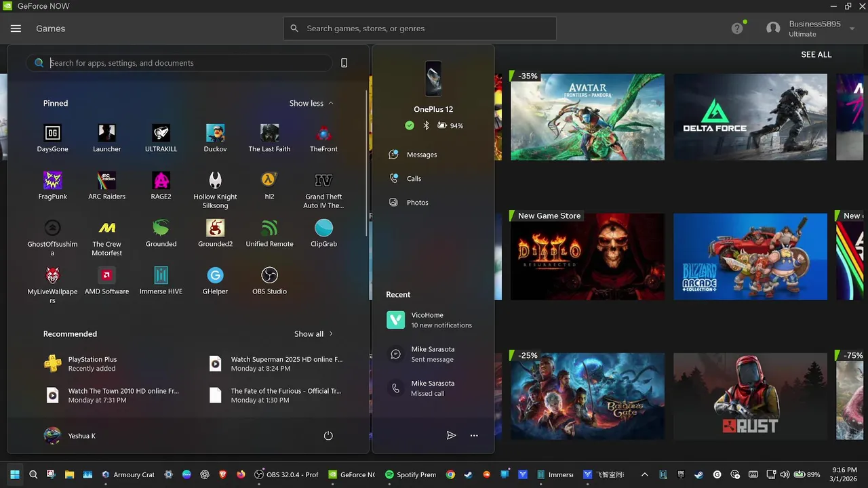Click SEE ALL in GeForce NOW
Screen dimensions: 868x488
pyautogui.click(x=816, y=54)
